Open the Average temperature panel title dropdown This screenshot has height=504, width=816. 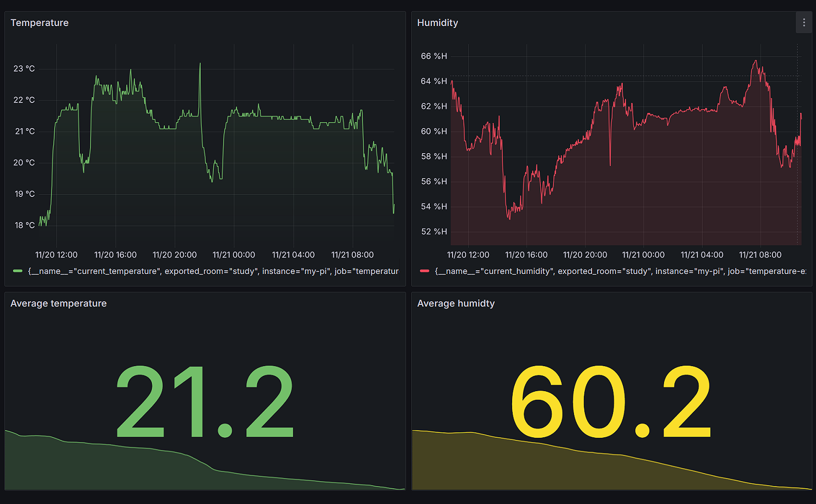pos(59,303)
